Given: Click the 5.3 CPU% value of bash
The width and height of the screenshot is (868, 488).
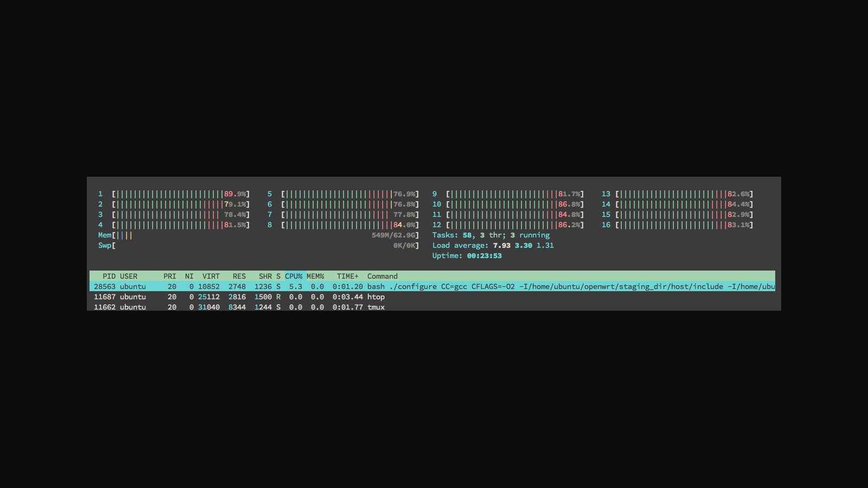Looking at the screenshot, I should pos(296,286).
